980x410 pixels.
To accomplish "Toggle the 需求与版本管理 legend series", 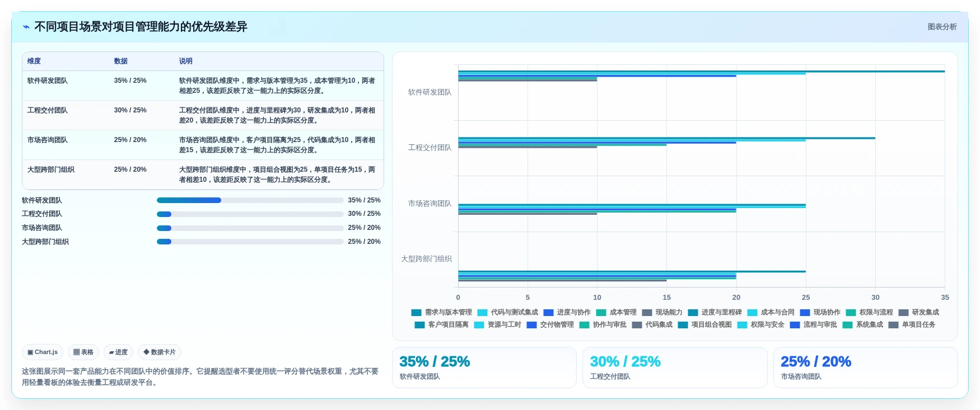I will click(441, 313).
